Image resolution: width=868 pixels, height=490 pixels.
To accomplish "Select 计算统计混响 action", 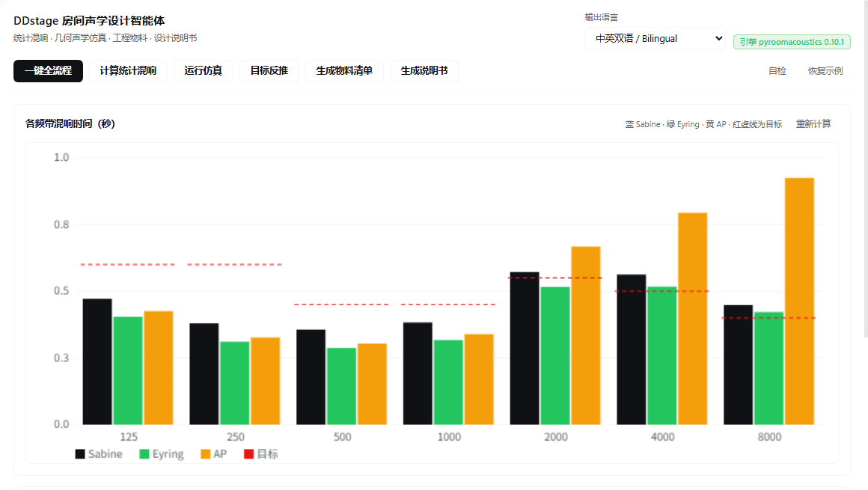I will tap(128, 71).
